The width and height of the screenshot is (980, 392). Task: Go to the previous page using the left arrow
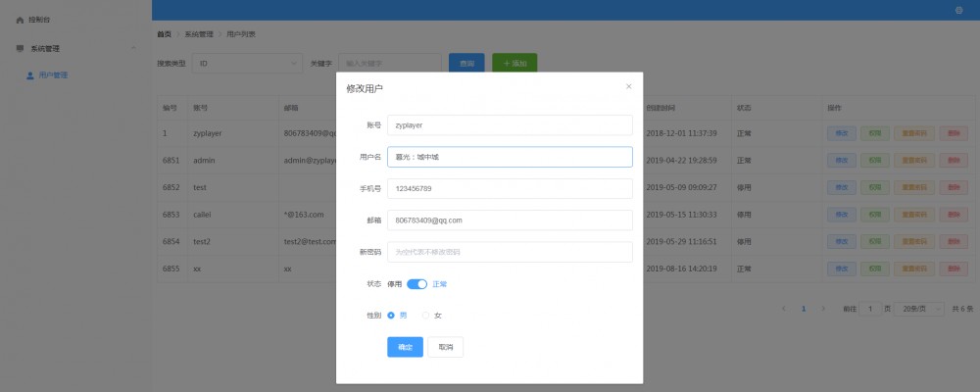pyautogui.click(x=784, y=309)
